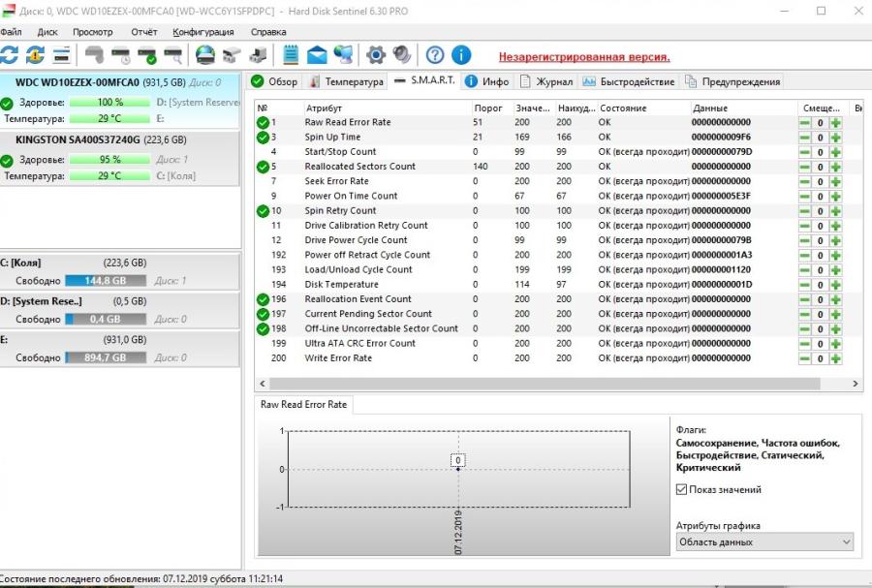Screen dimensions: 872x588
Task: Open settings via the gear toolbar icon
Action: [376, 55]
